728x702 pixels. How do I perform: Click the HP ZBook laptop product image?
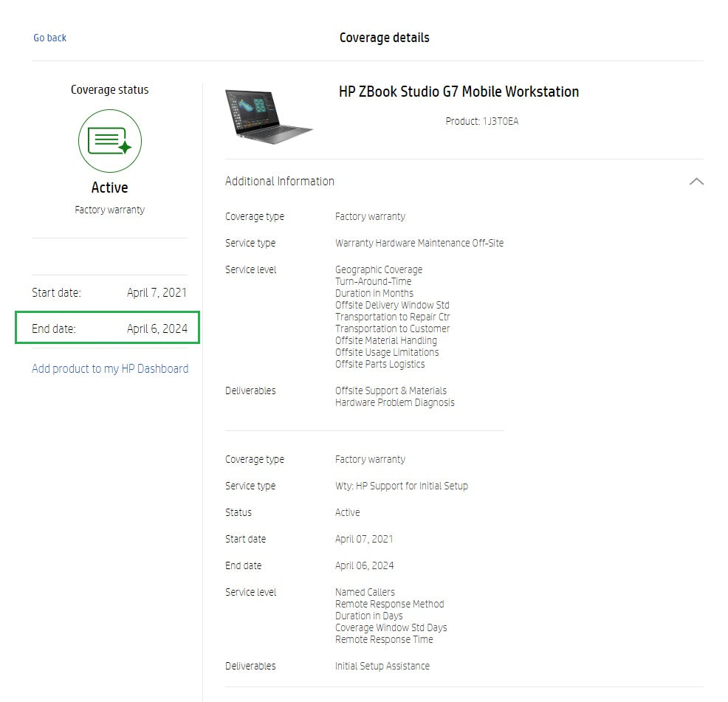269,114
